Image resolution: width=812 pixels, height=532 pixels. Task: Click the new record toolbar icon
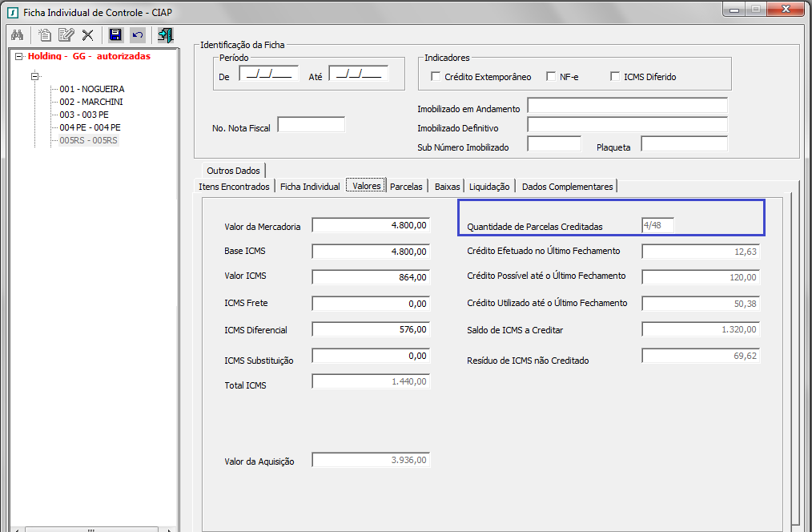click(45, 35)
